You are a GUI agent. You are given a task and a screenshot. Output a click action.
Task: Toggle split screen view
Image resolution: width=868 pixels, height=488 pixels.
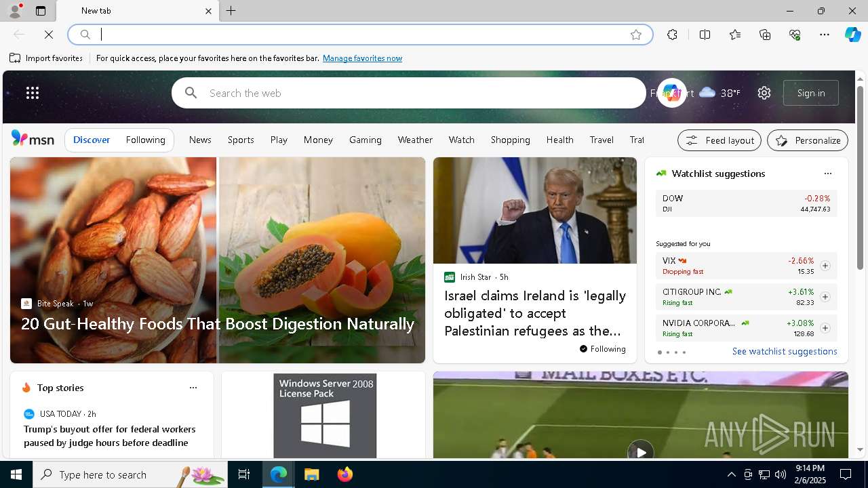tap(705, 35)
